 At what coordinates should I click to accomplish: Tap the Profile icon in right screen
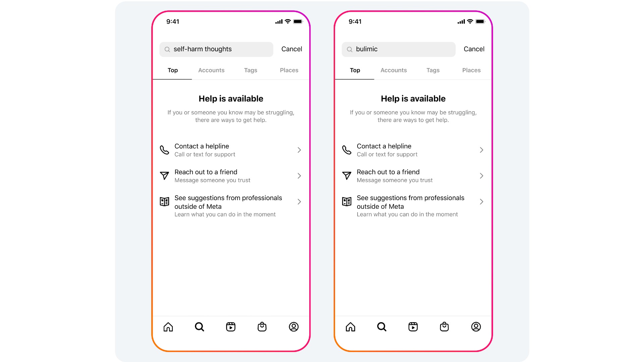click(x=476, y=327)
